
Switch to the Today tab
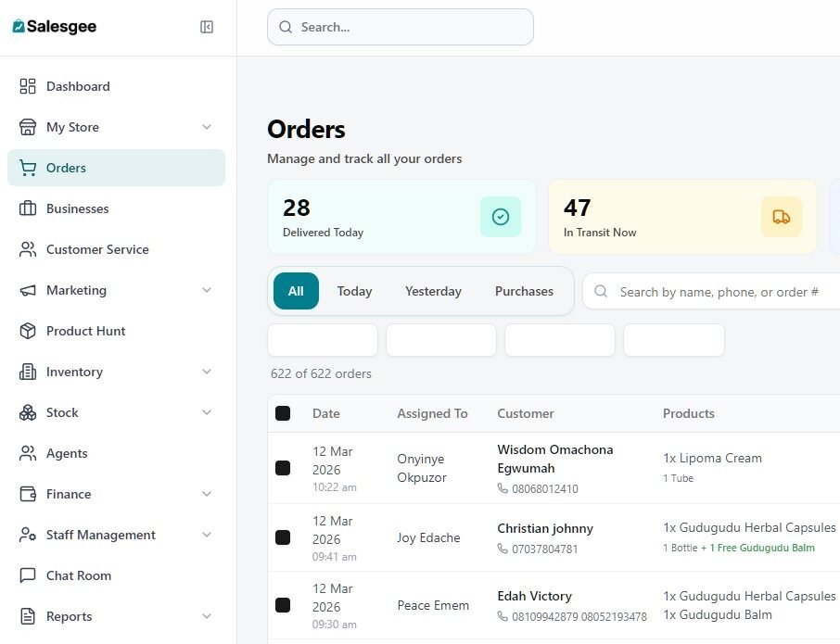[x=354, y=291]
